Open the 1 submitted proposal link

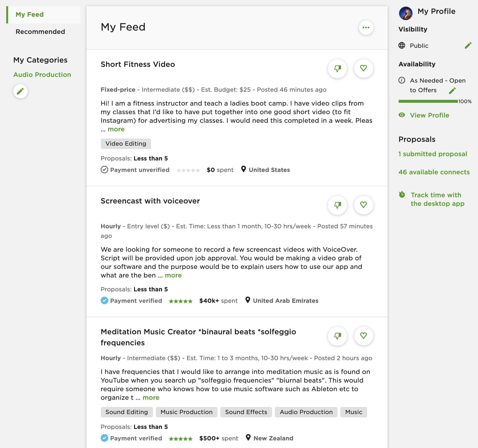(x=433, y=154)
